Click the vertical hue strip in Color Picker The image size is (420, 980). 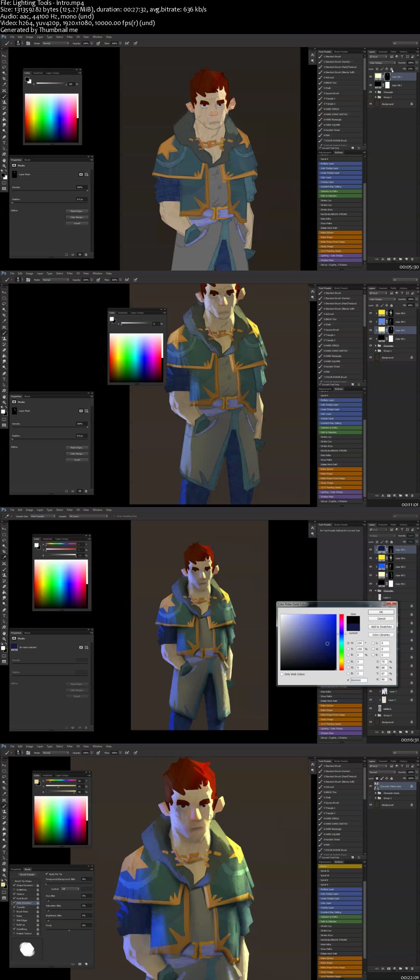coord(341,643)
